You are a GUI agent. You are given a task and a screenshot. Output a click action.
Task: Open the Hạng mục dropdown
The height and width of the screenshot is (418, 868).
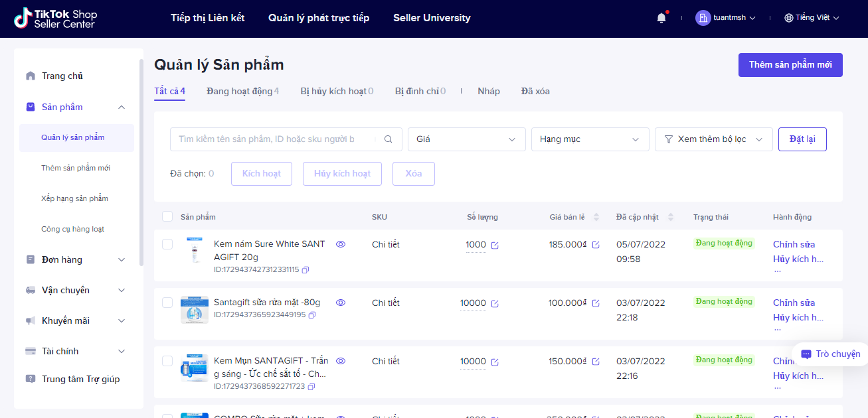590,139
